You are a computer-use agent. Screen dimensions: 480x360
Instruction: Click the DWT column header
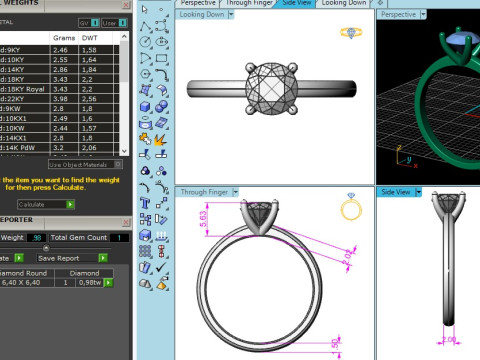[90, 38]
